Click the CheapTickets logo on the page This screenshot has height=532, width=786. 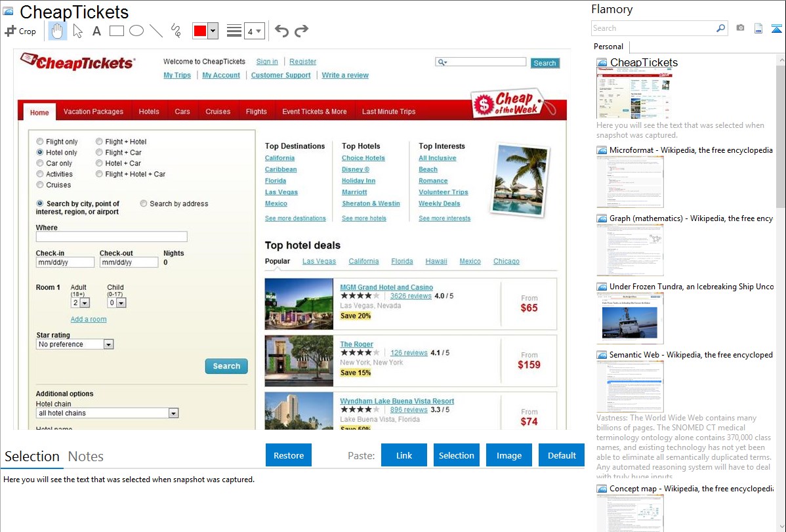point(77,62)
